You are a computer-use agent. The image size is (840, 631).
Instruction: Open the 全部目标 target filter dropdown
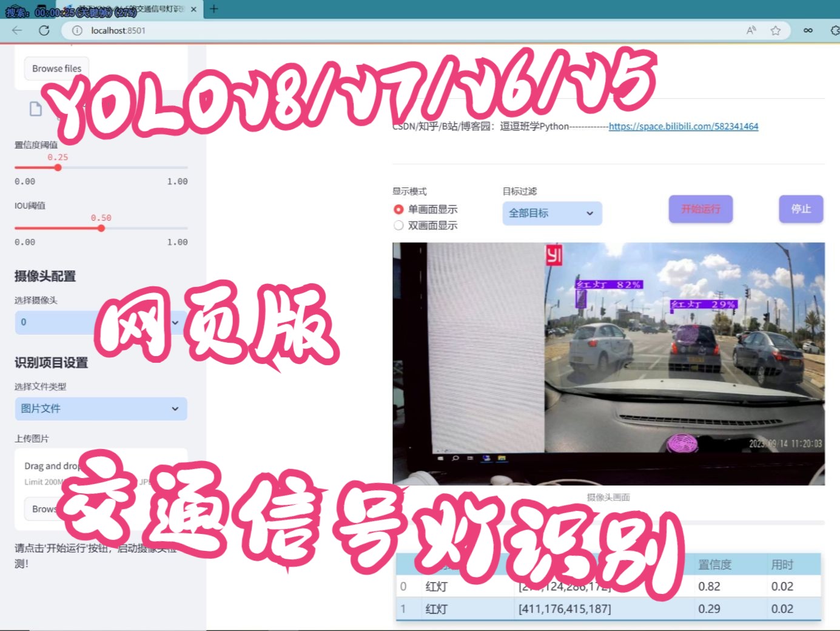coord(552,213)
